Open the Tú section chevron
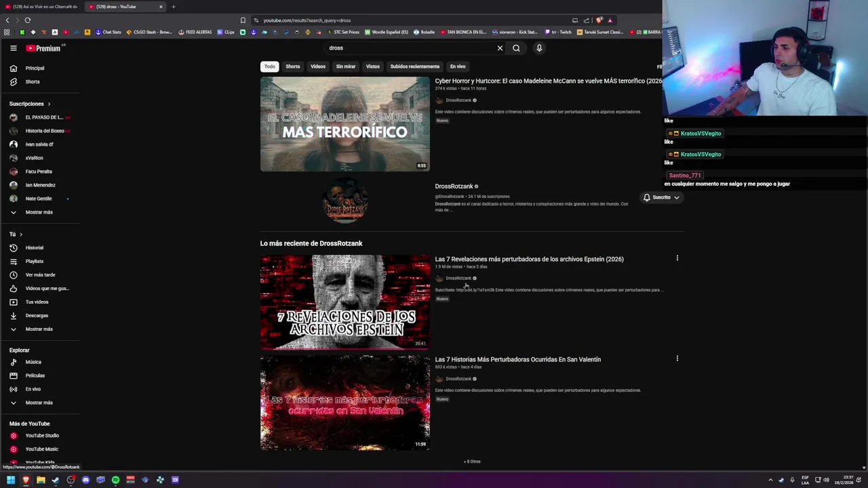Viewport: 868px width, 488px height. pyautogui.click(x=21, y=234)
